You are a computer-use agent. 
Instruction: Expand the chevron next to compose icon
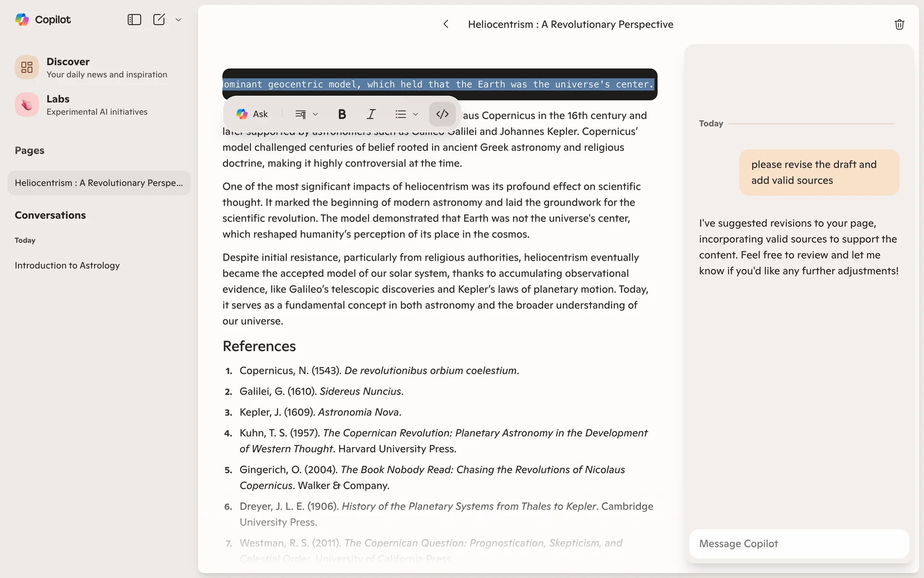pos(179,20)
